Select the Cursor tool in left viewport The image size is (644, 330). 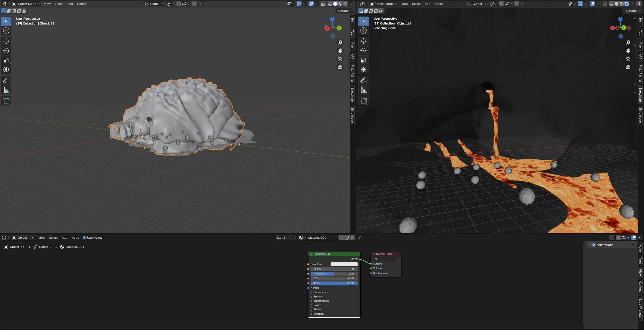pos(6,30)
